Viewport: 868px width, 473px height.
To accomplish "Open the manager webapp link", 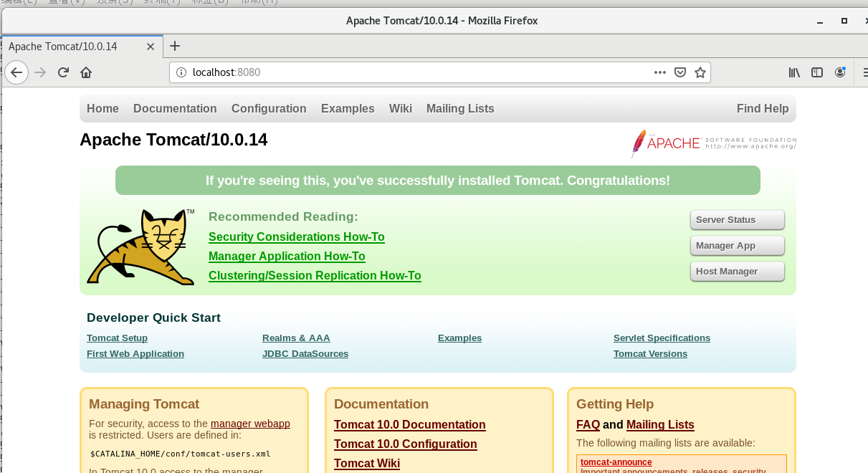I will tap(250, 424).
